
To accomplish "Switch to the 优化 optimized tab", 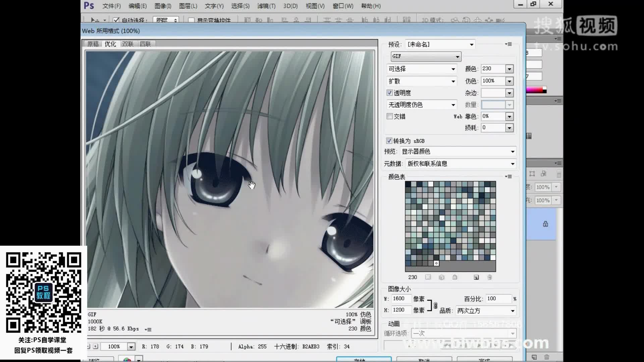I will point(110,44).
